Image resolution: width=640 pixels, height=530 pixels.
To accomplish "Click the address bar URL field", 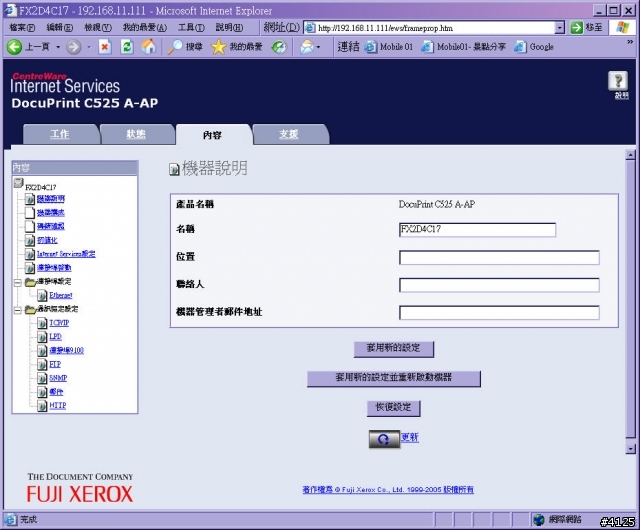I will pos(436,28).
